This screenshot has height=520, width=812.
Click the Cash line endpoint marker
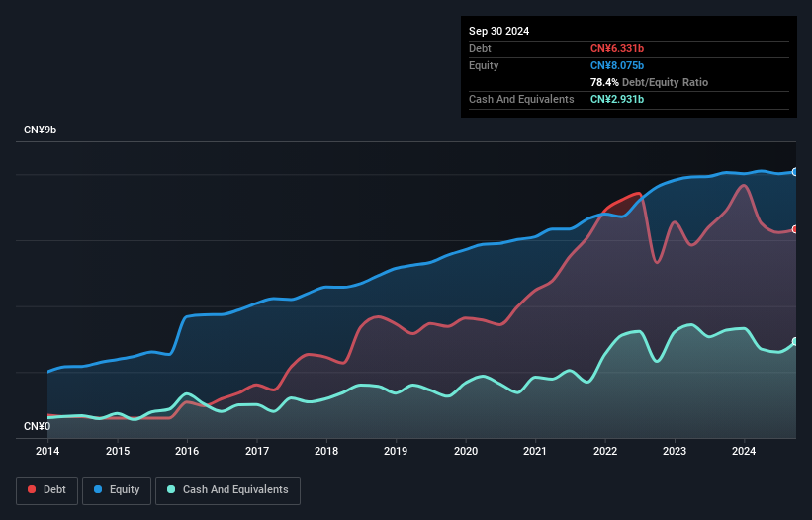tap(795, 341)
